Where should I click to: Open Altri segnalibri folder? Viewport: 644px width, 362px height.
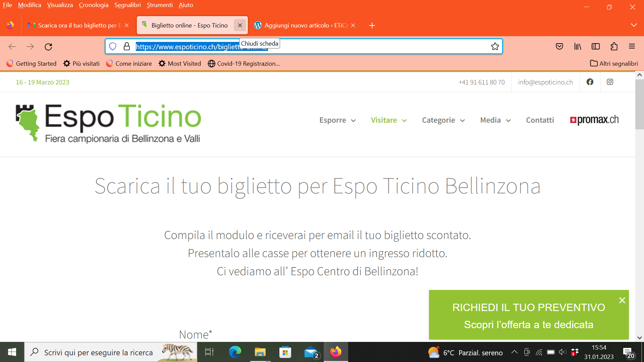pos(614,63)
